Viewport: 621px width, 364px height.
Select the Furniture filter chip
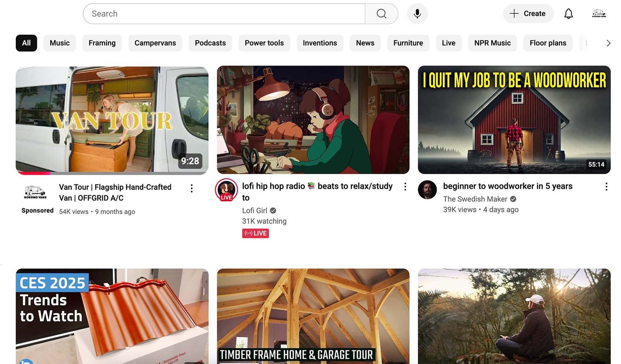[408, 43]
